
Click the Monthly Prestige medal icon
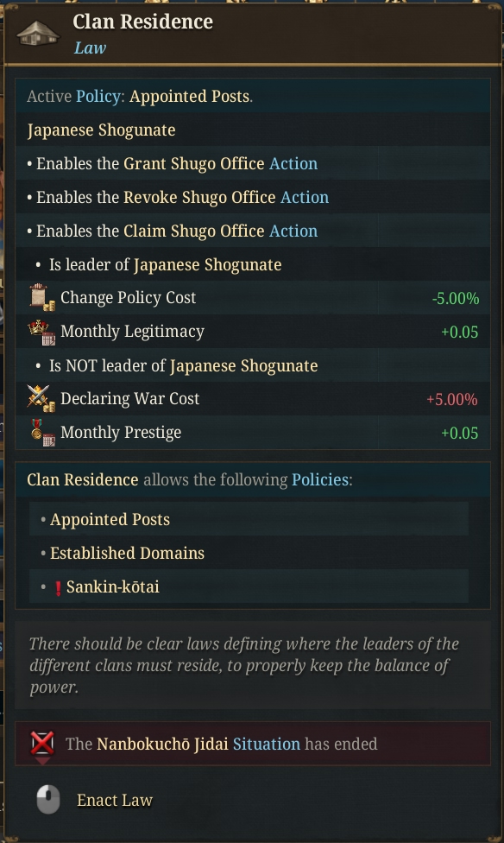click(x=42, y=433)
